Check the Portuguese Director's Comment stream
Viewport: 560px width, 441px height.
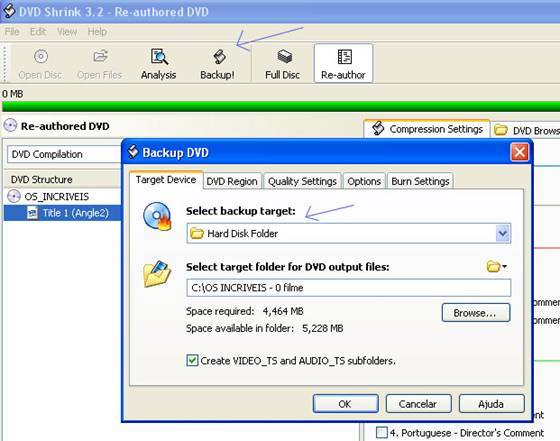pos(381,433)
